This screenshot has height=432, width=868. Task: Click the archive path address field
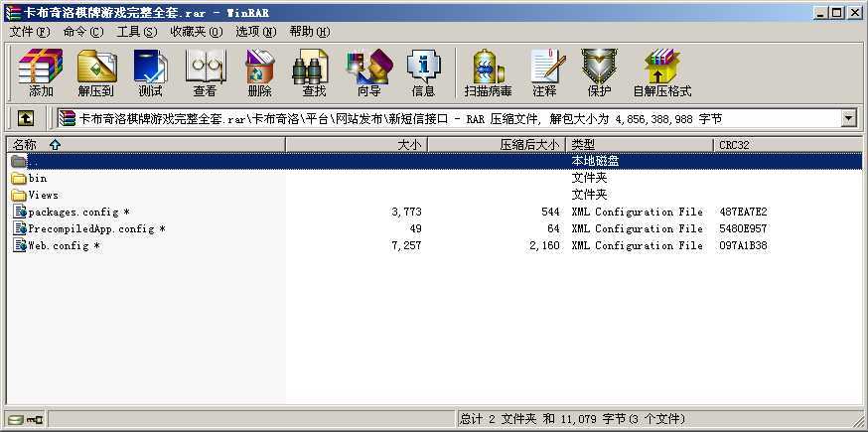[x=450, y=118]
